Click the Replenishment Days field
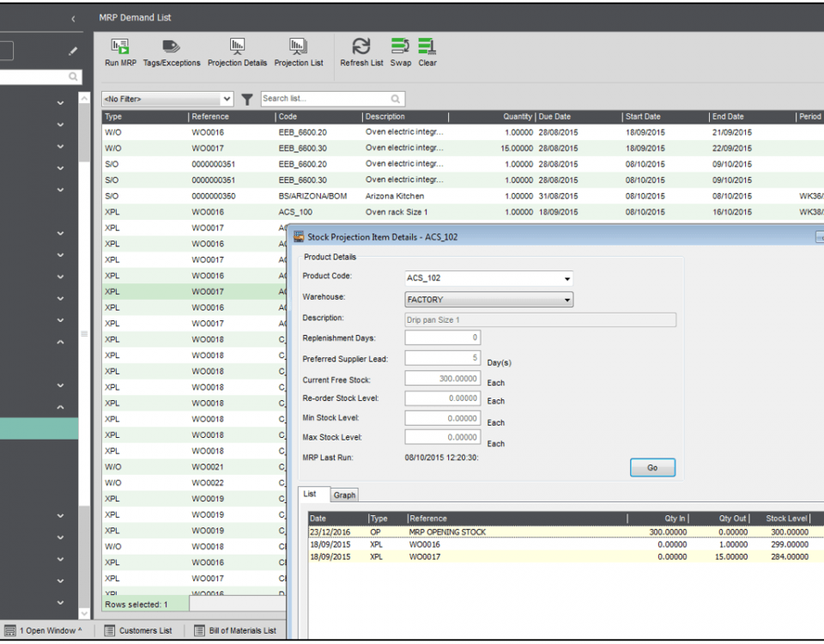Screen dimensions: 824x644 [x=443, y=337]
